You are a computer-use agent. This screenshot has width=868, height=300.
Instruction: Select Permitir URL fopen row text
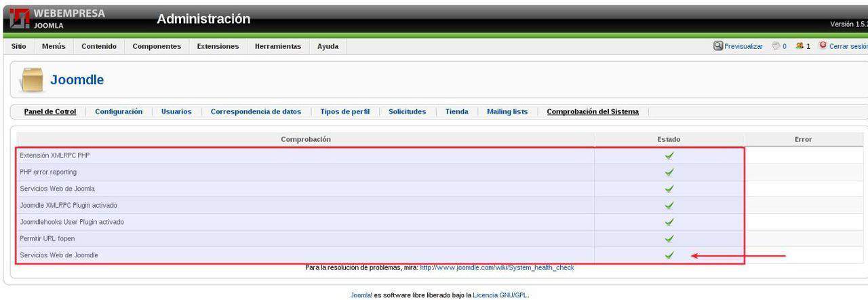(47, 238)
